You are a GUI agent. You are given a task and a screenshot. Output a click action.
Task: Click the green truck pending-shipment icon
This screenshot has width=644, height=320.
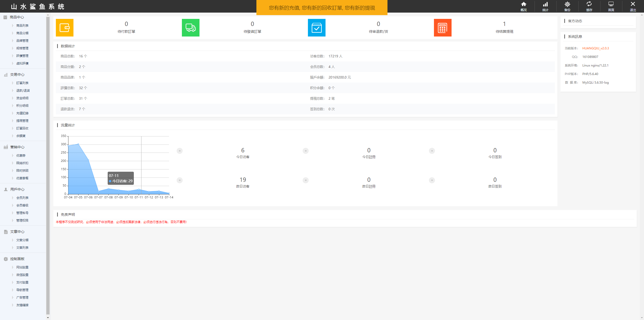point(190,28)
